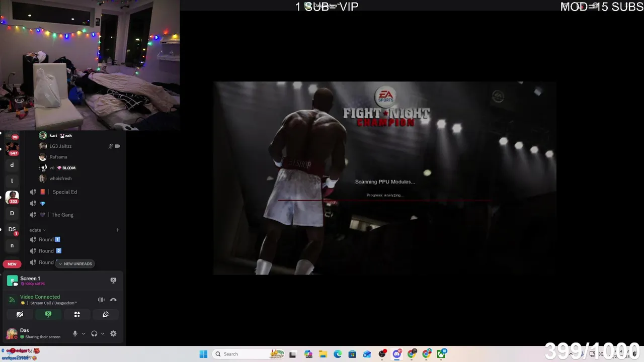Open microphone input options chevron

coord(84,333)
